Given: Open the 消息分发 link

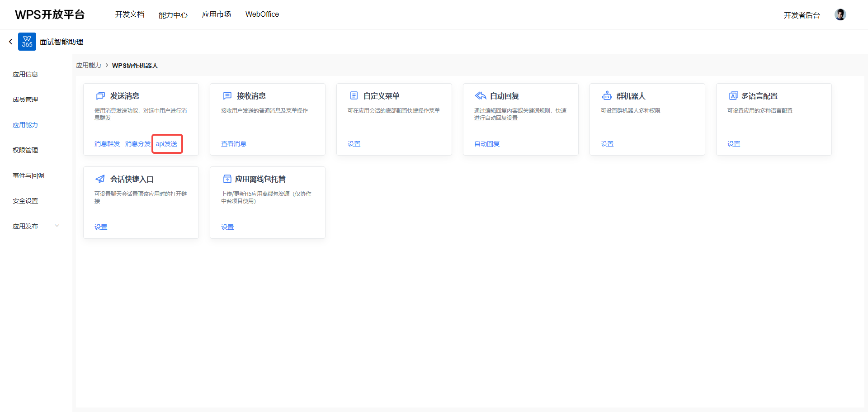Looking at the screenshot, I should [x=138, y=144].
